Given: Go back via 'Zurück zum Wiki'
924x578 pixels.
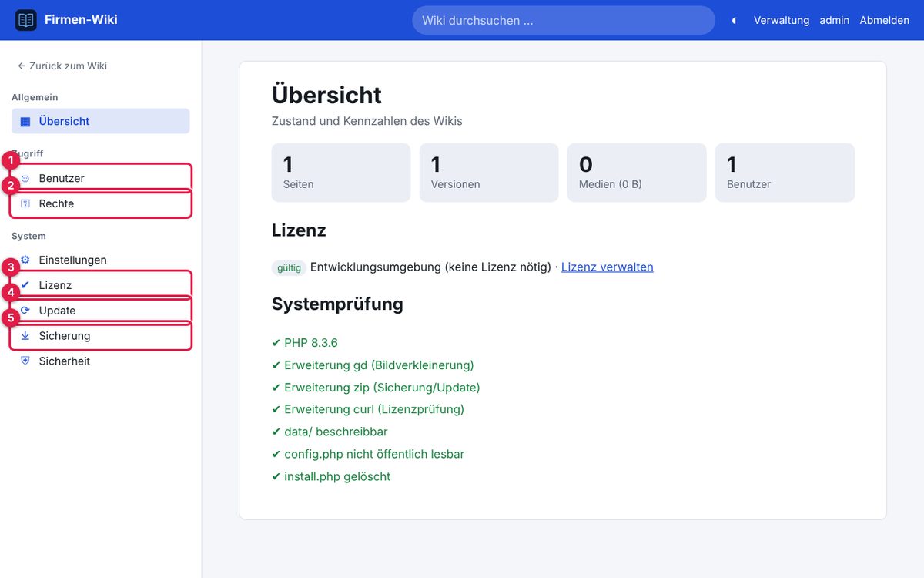Looking at the screenshot, I should tap(62, 66).
